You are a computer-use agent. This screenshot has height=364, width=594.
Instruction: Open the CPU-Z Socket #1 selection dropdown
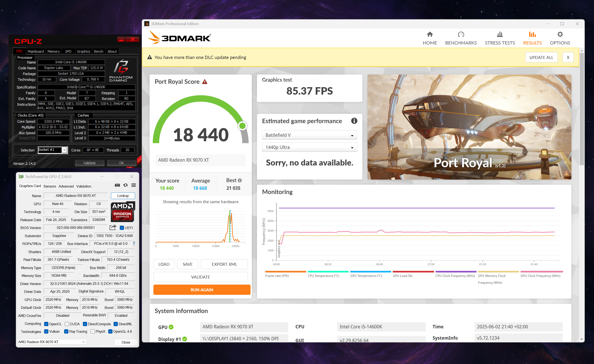[x=64, y=150]
